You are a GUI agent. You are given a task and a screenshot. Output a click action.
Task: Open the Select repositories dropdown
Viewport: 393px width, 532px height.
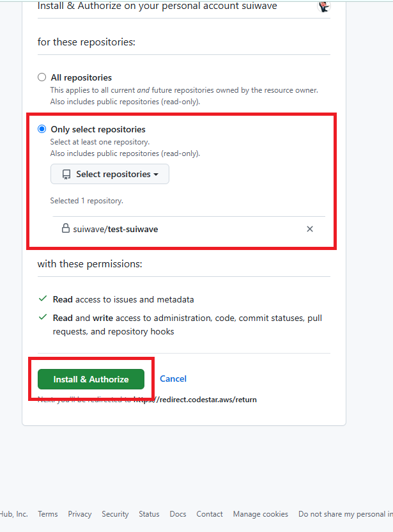(x=109, y=174)
